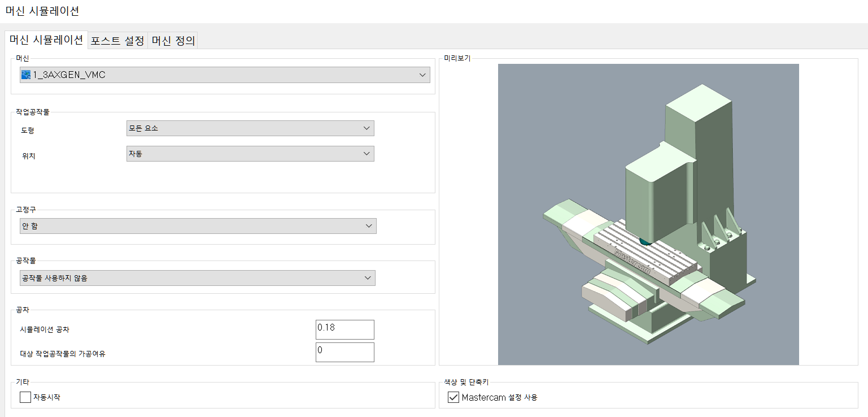This screenshot has height=417, width=868.
Task: Click the 색상 및 단축키 group title
Action: point(466,383)
